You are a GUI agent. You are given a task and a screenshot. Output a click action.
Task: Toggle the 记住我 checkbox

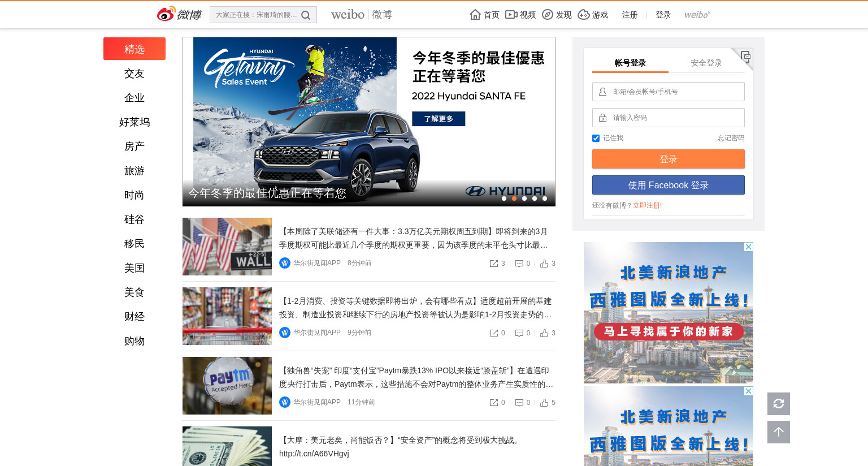pos(596,138)
